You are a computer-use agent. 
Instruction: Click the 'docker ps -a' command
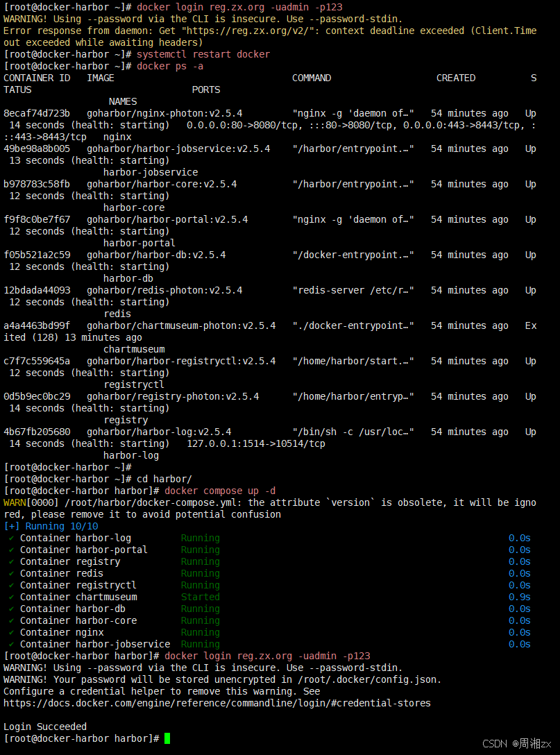[x=170, y=66]
